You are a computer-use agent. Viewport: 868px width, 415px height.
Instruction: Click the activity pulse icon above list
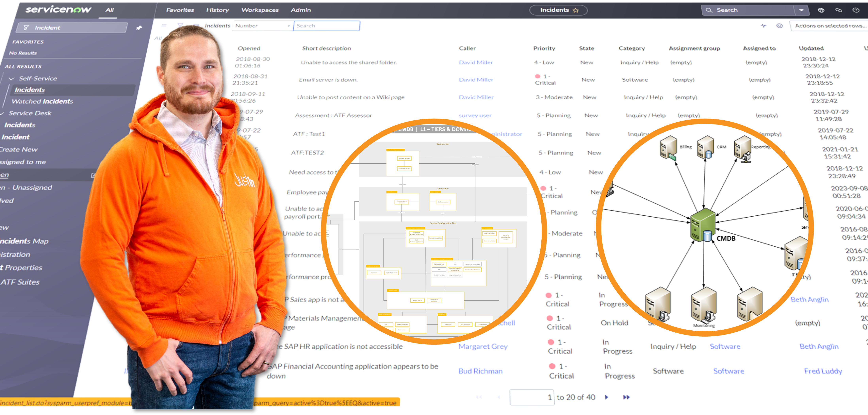(763, 26)
